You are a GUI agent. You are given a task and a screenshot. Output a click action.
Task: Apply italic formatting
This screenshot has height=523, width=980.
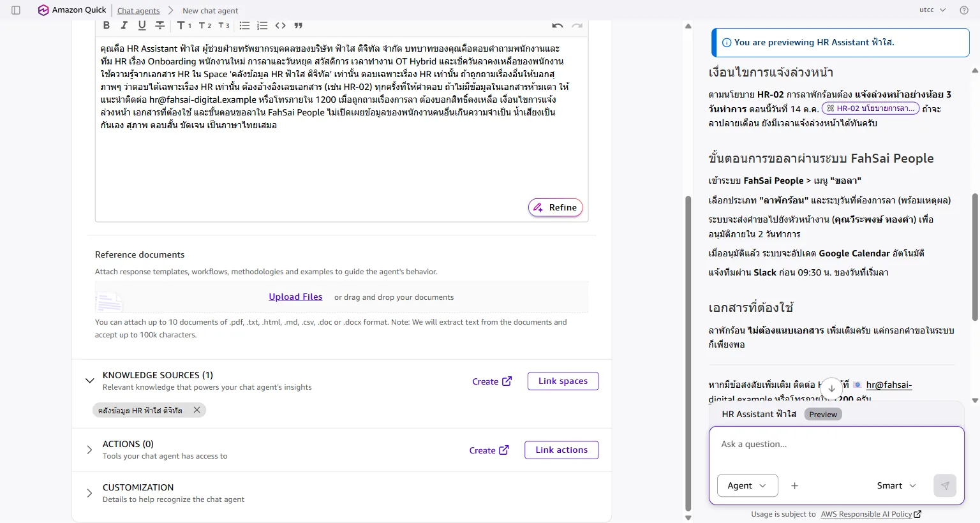[x=124, y=26]
